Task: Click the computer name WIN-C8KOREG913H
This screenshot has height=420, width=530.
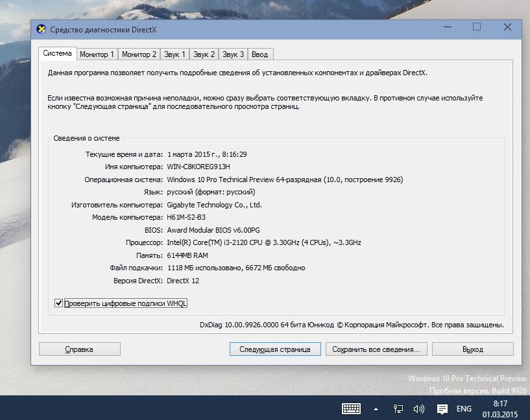Action: [x=199, y=167]
